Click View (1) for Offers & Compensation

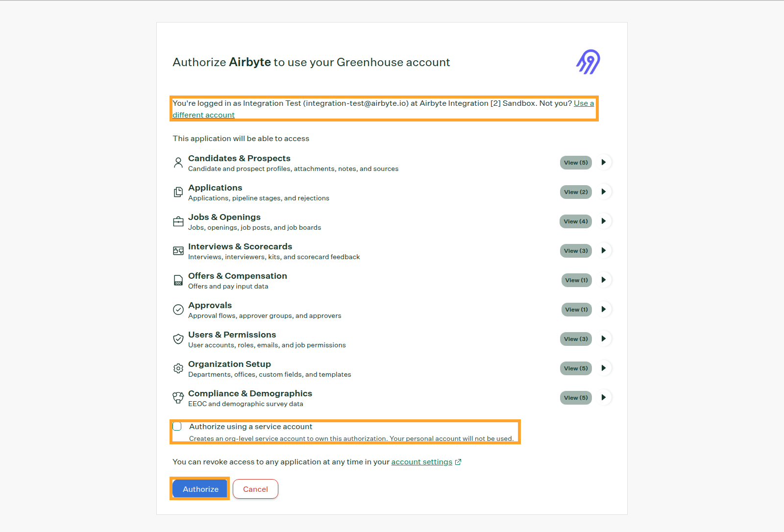[x=576, y=280]
